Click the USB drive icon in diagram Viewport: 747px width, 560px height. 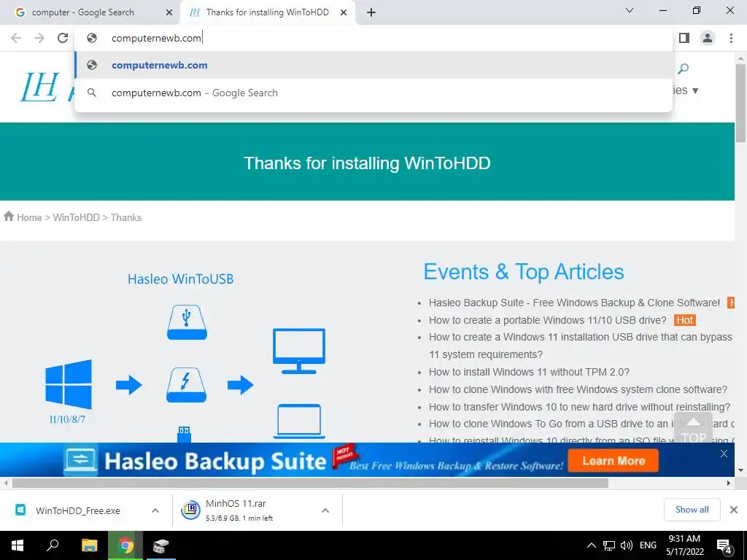click(x=187, y=322)
